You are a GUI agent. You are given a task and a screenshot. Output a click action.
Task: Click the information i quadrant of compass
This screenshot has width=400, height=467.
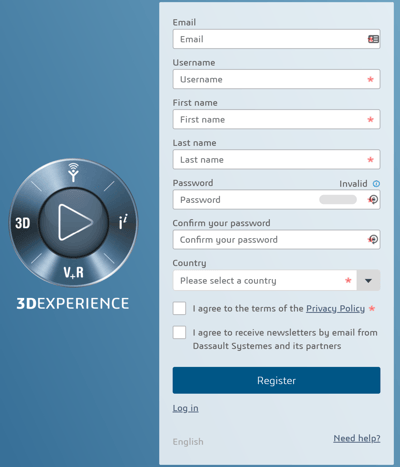[x=123, y=222]
